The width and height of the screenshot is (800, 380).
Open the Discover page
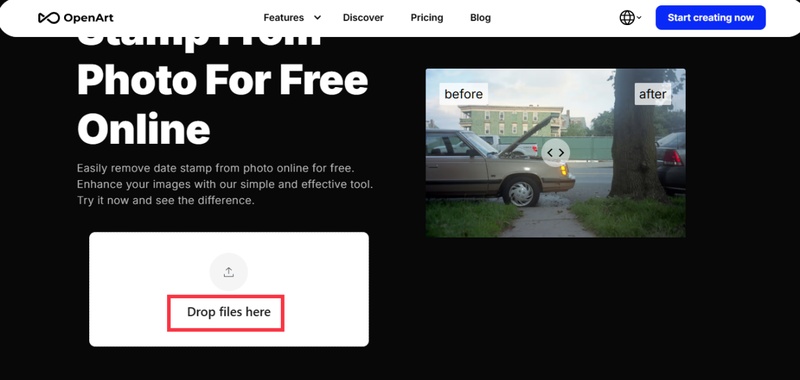(x=363, y=18)
